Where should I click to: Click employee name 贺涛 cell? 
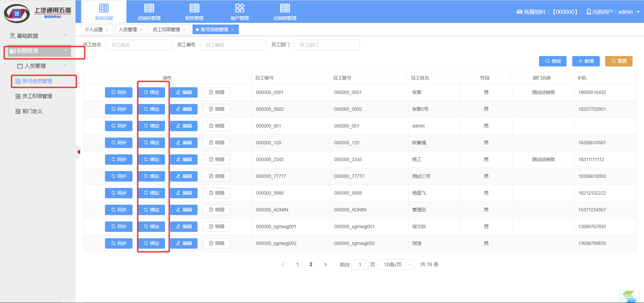pos(417,243)
